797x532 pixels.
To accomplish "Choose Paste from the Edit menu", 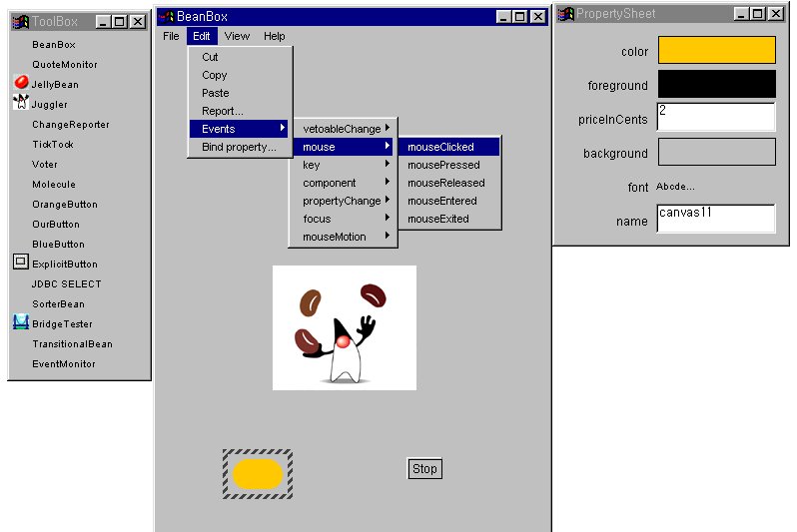I will pyautogui.click(x=240, y=93).
